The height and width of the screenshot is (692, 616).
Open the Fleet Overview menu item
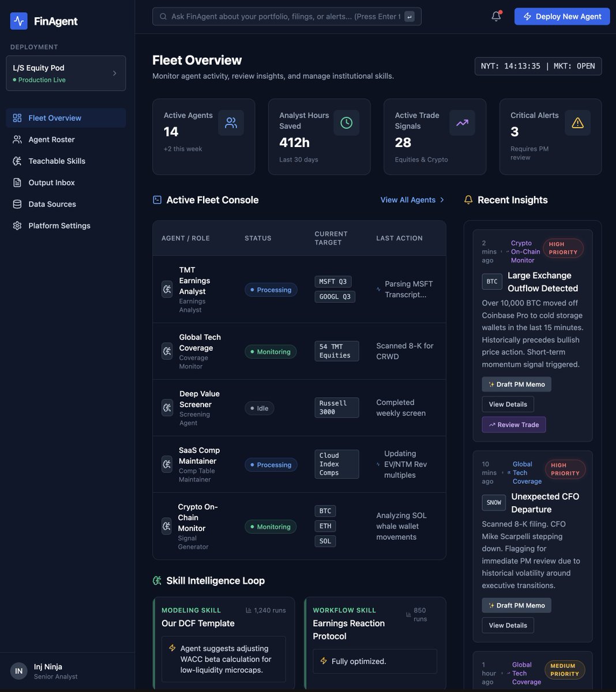click(66, 118)
